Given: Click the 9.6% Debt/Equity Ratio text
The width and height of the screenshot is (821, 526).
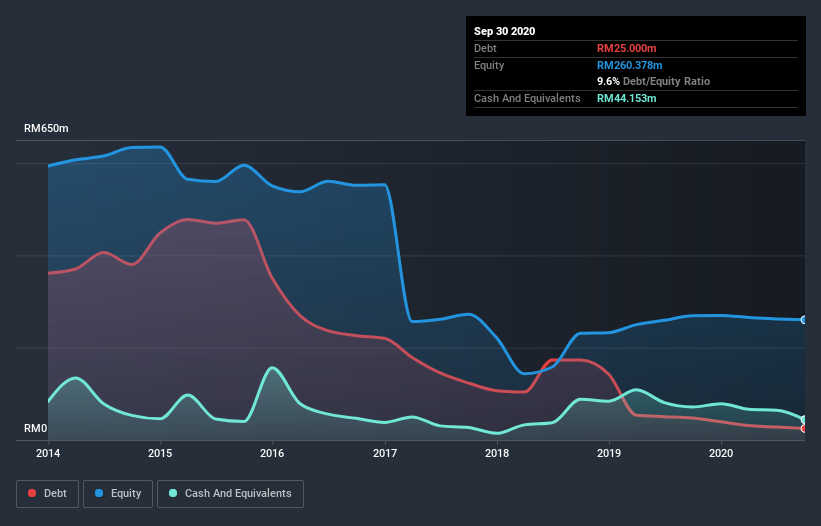Looking at the screenshot, I should click(x=653, y=81).
